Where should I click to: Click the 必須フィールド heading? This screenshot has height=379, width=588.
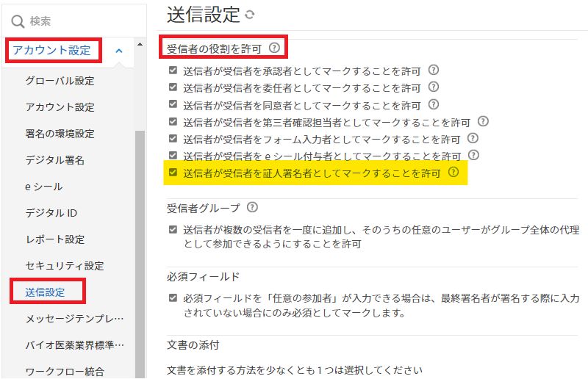click(x=204, y=277)
